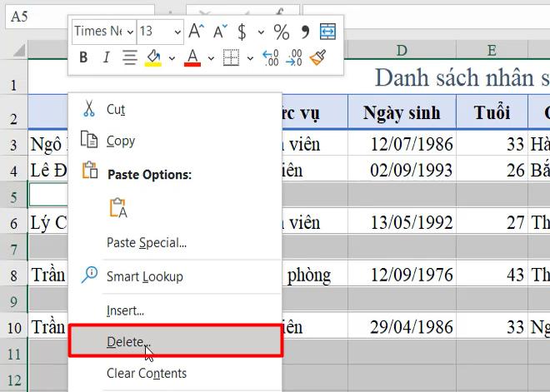Click the age cell showing 26

coord(492,169)
